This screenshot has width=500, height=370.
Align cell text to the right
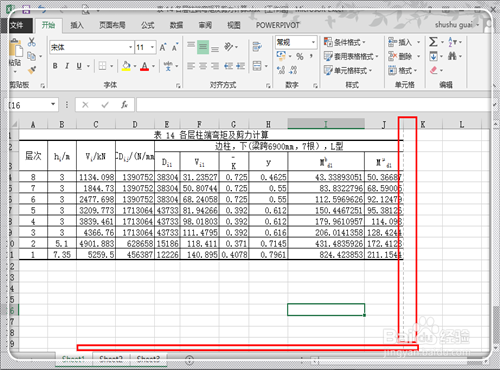point(215,66)
